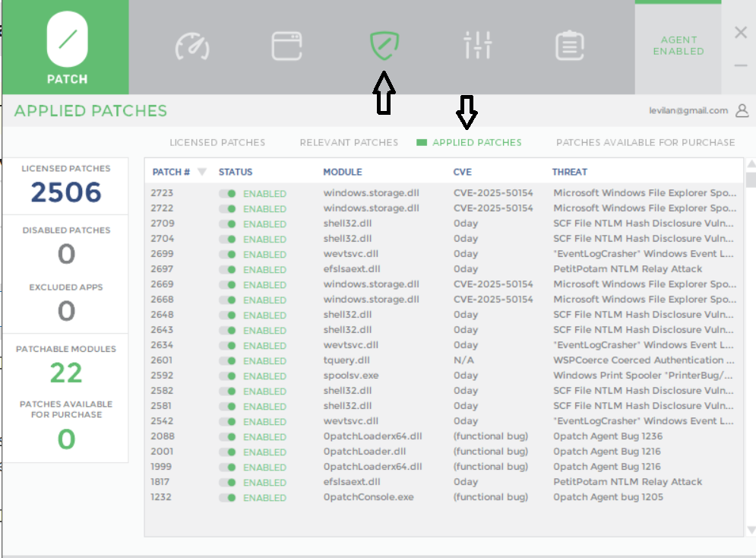This screenshot has width=756, height=558.
Task: Minimize the 0patch console window
Action: 741,65
